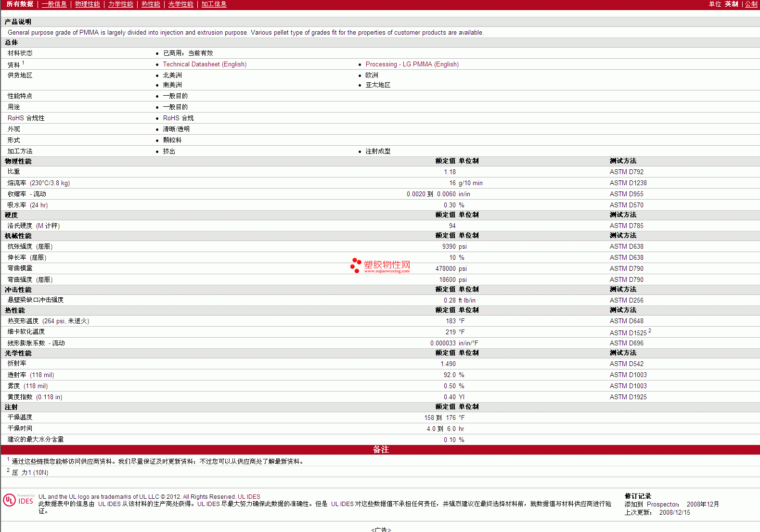Select the 收缩率 - 流动 row label

[x=27, y=194]
